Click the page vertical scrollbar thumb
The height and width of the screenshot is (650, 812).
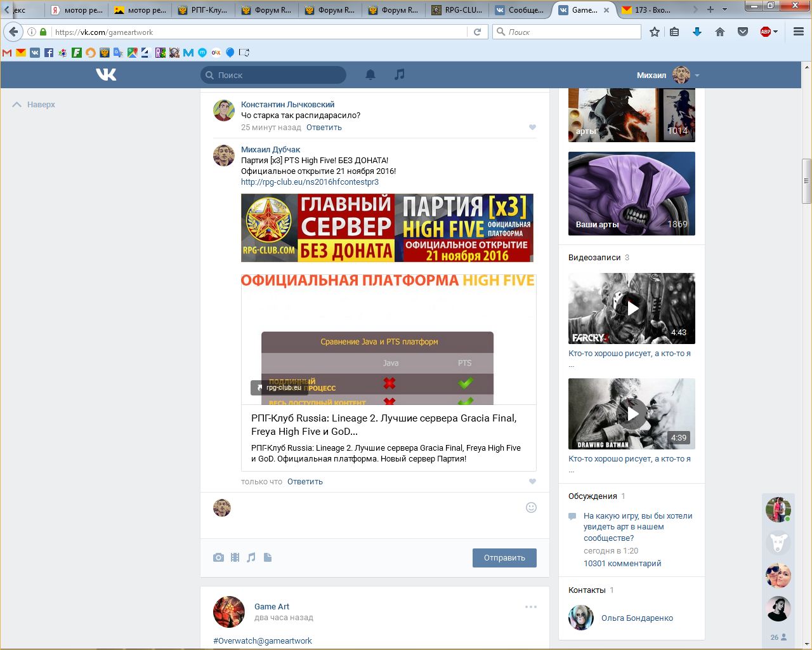(806, 181)
